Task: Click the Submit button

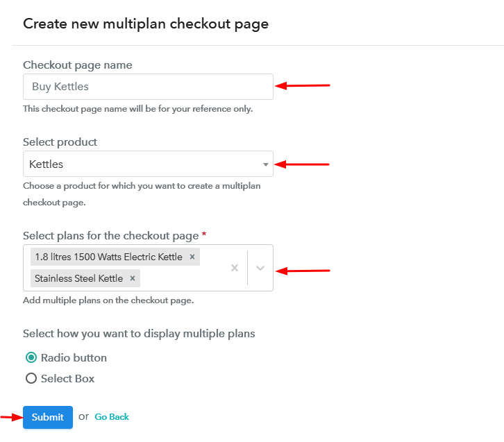Action: pos(47,417)
